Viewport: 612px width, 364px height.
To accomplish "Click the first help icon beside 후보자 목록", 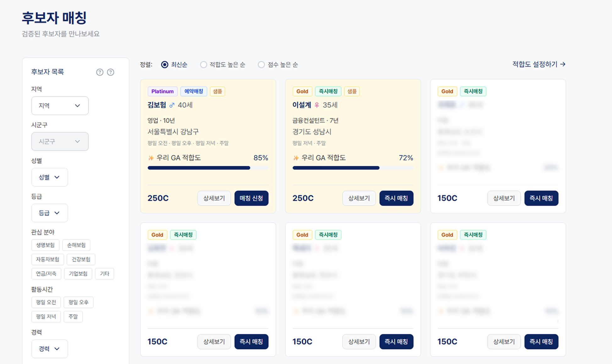I will pyautogui.click(x=100, y=72).
